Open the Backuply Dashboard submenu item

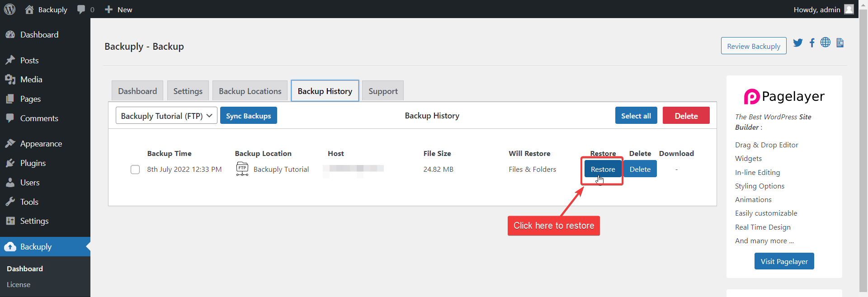[25, 269]
